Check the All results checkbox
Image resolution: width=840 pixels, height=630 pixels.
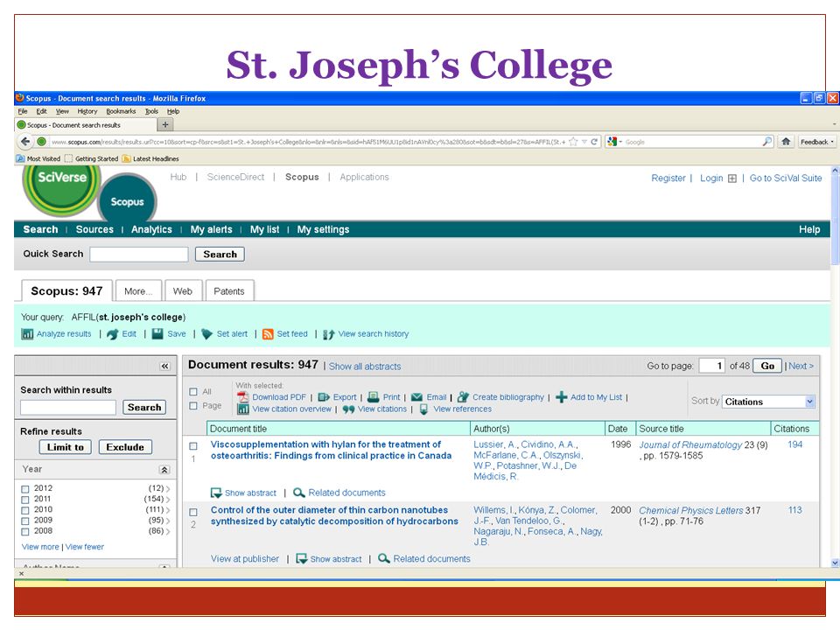(193, 392)
